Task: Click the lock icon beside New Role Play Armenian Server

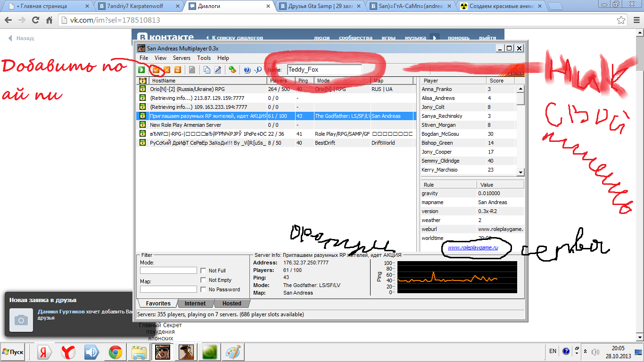Action: (142, 125)
